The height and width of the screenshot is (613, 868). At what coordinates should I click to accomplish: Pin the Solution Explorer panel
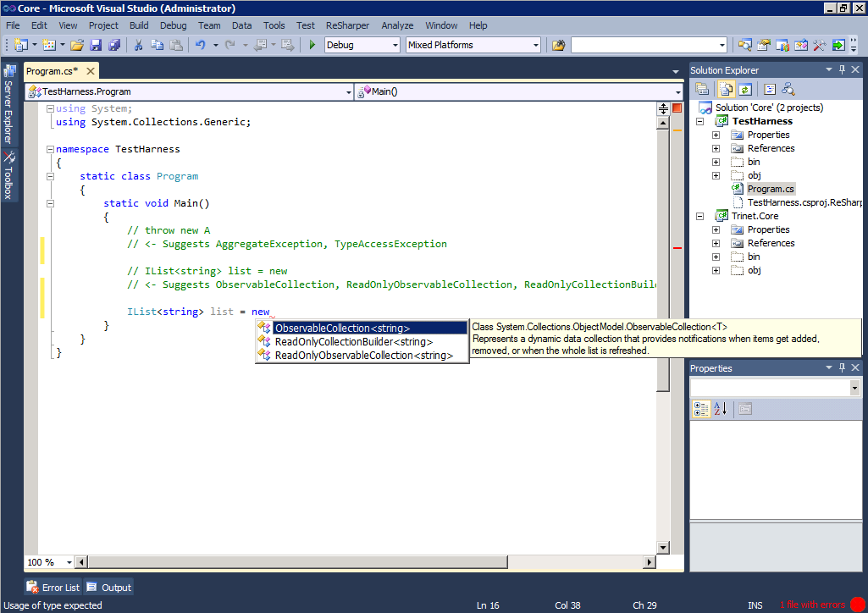(x=842, y=69)
